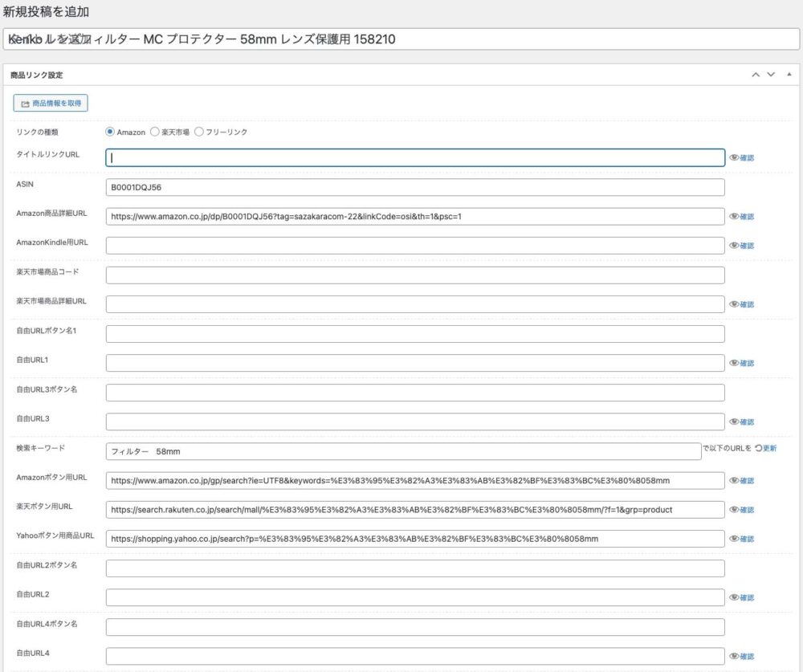Viewport: 803px width, 672px height.
Task: Click 確認 link beside 楽天ボタン用URL
Action: [746, 510]
